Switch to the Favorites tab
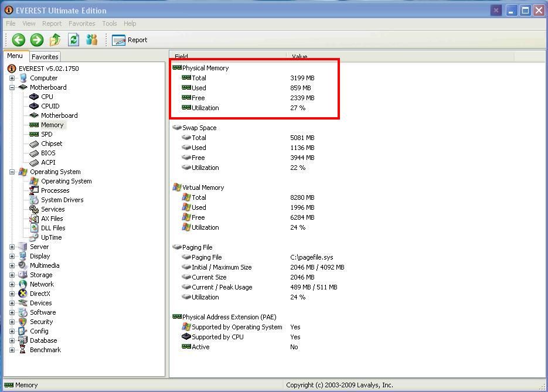This screenshot has width=548, height=392. point(45,57)
